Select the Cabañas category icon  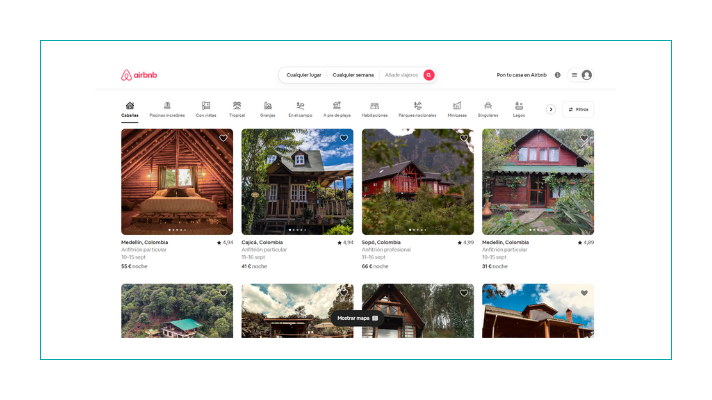coord(130,105)
